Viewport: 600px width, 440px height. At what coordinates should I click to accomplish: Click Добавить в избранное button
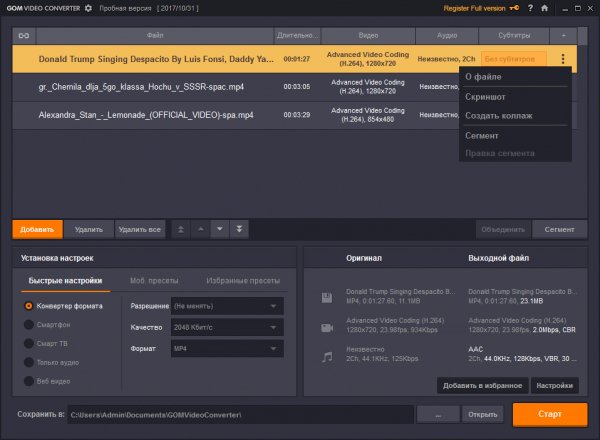483,386
